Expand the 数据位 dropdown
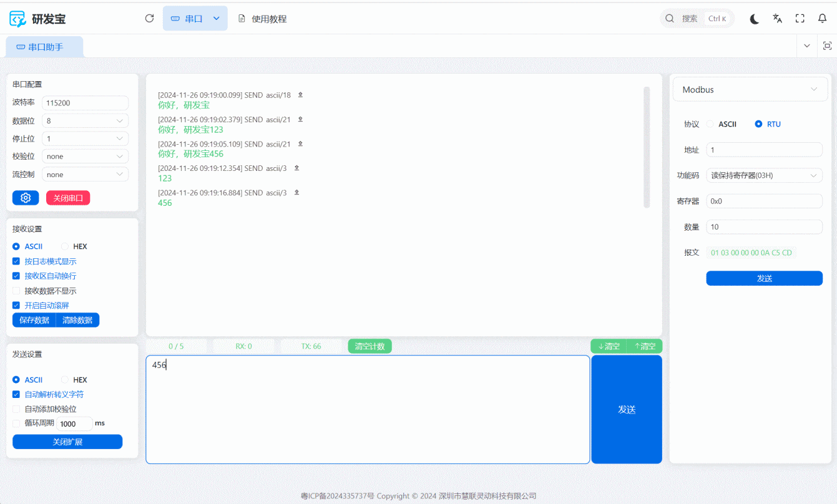The image size is (837, 504). tap(85, 121)
